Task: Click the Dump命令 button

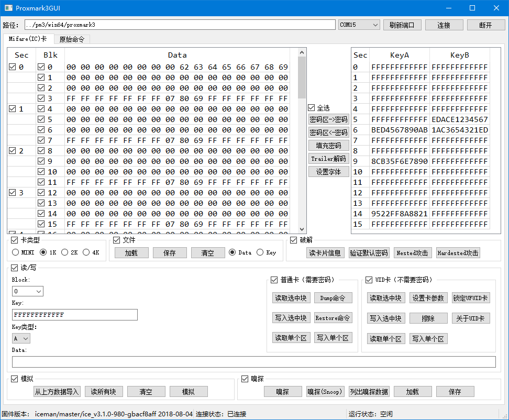Action: tap(333, 298)
